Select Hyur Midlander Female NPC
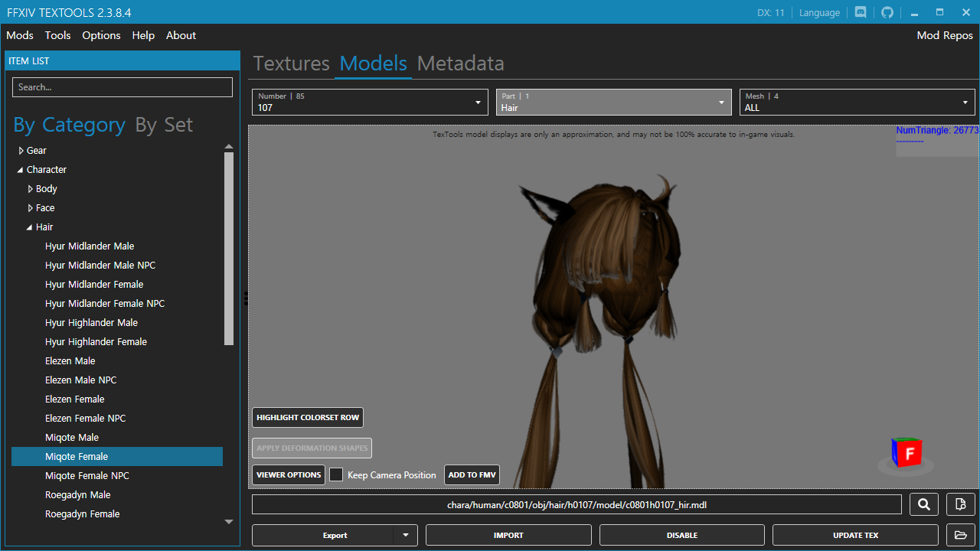The width and height of the screenshot is (980, 551). point(105,304)
